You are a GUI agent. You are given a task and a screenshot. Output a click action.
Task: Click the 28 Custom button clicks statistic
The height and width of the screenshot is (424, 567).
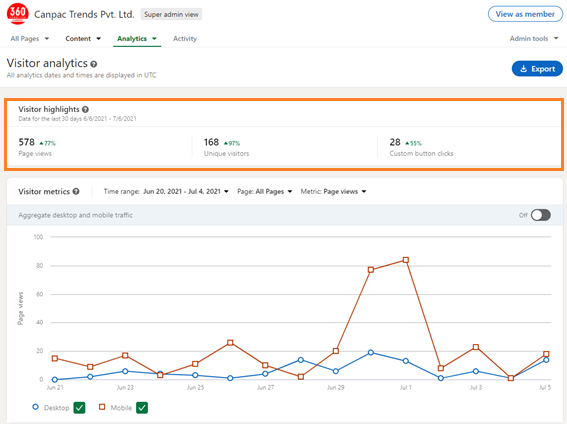click(x=421, y=147)
